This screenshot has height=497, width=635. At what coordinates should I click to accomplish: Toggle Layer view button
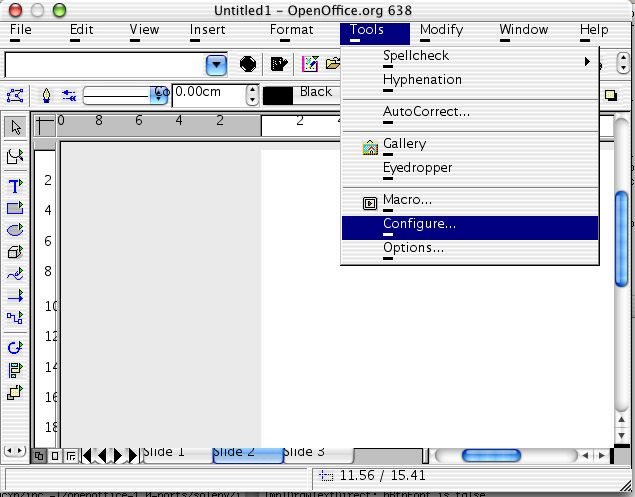point(71,456)
